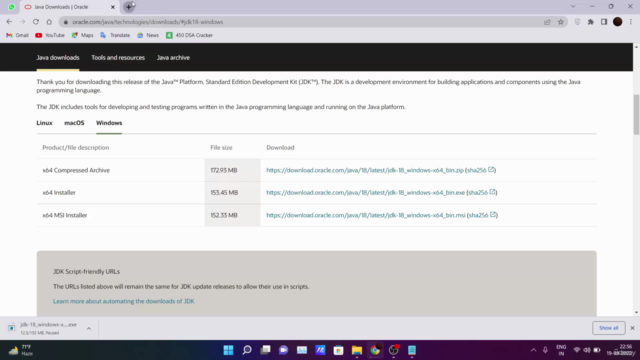
Task: Select the Windows tab
Action: point(109,123)
